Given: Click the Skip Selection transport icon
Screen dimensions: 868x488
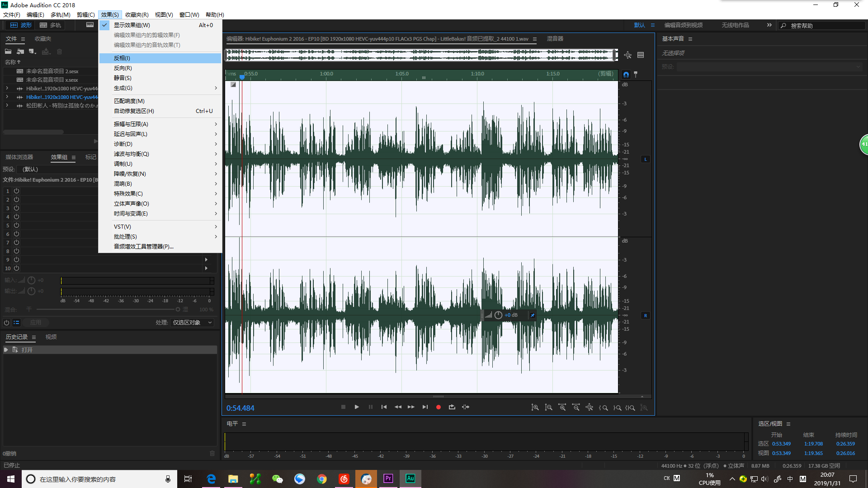Looking at the screenshot, I should tap(466, 407).
